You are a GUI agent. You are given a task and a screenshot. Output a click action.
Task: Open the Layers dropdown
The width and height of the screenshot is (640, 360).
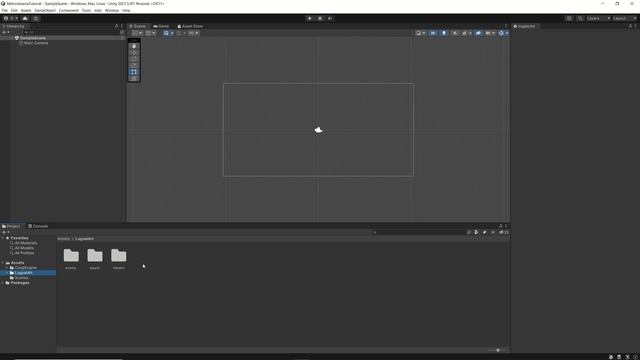[x=598, y=18]
